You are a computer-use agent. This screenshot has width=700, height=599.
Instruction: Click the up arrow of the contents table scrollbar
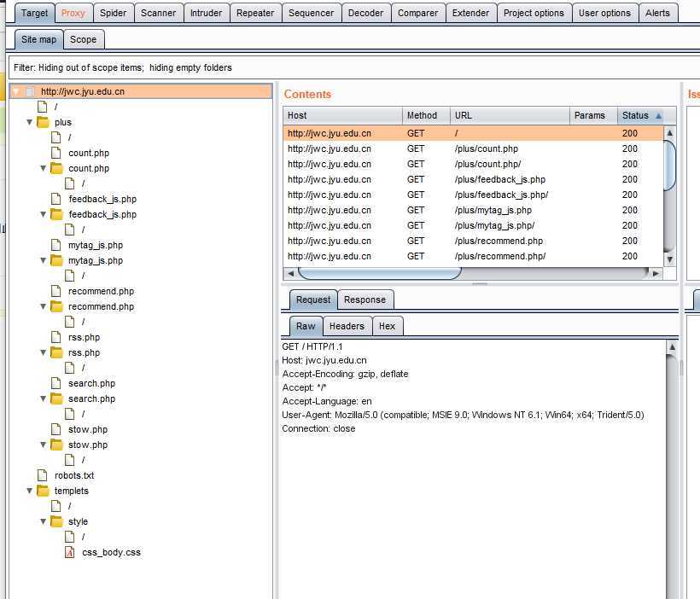[669, 132]
